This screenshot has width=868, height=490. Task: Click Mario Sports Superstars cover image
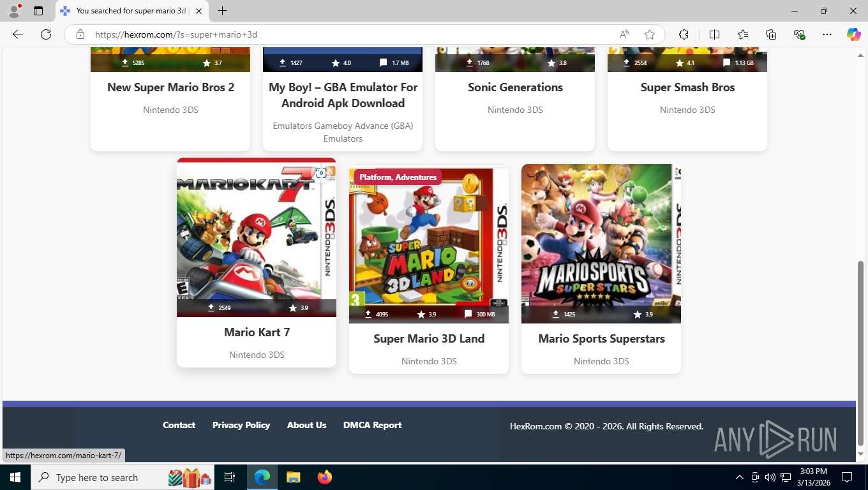coord(601,244)
